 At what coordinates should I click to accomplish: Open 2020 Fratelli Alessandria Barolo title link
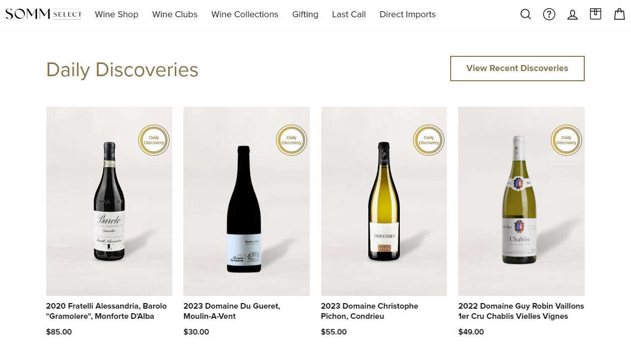click(x=106, y=311)
